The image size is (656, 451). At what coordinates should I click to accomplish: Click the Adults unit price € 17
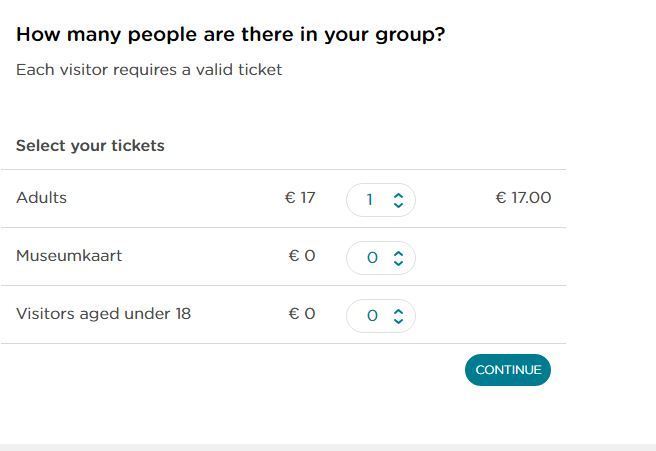pyautogui.click(x=300, y=198)
